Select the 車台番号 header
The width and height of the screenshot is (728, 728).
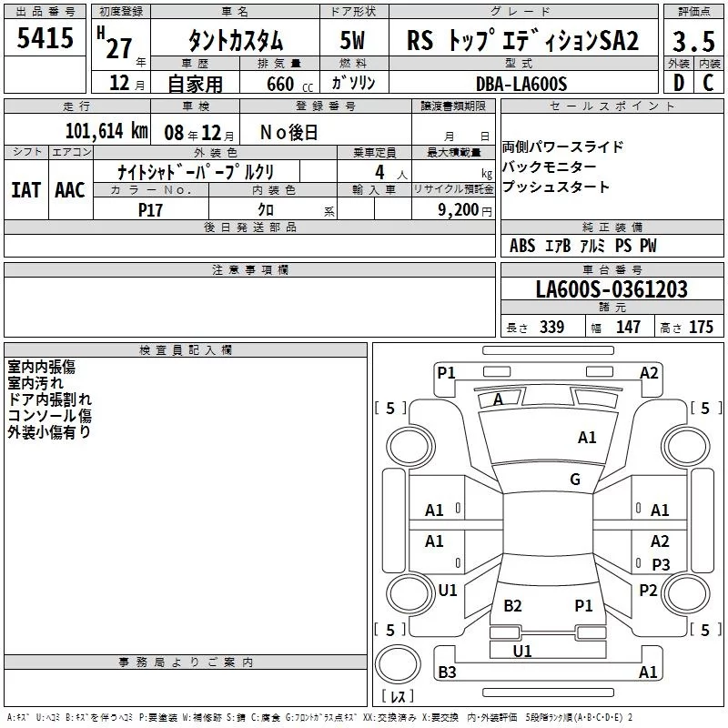(x=612, y=269)
